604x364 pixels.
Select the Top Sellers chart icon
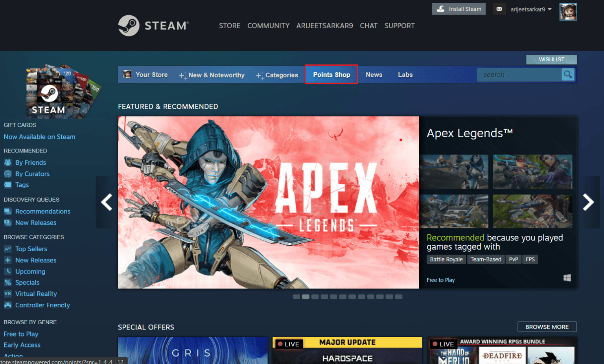point(8,248)
